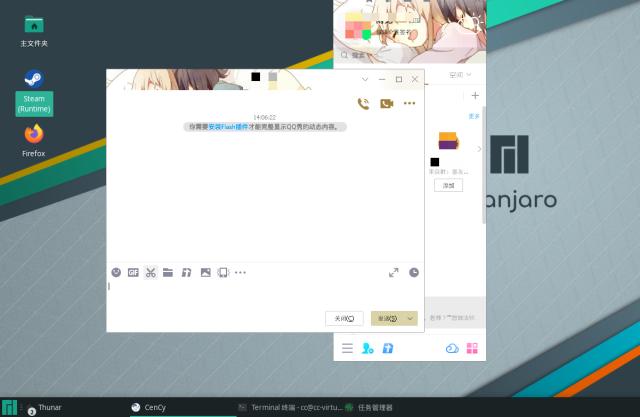Image resolution: width=640 pixels, height=417 pixels.
Task: Open the send button options arrow
Action: [x=410, y=318]
